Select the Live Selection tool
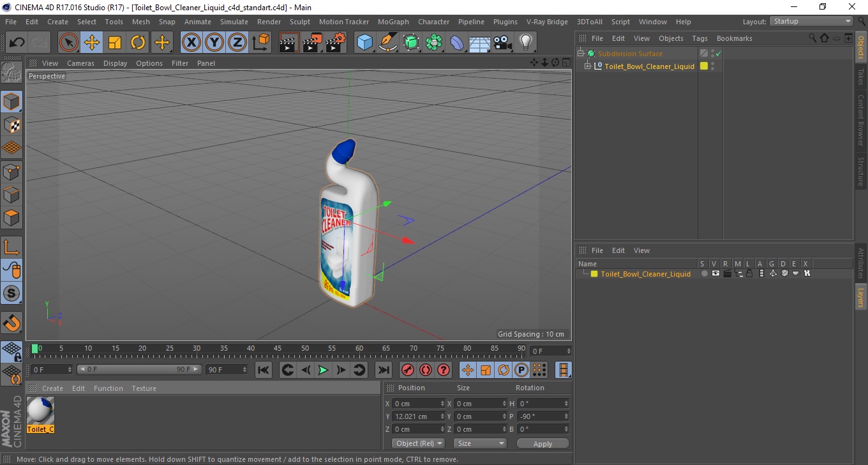Viewport: 868px width, 465px height. point(69,43)
